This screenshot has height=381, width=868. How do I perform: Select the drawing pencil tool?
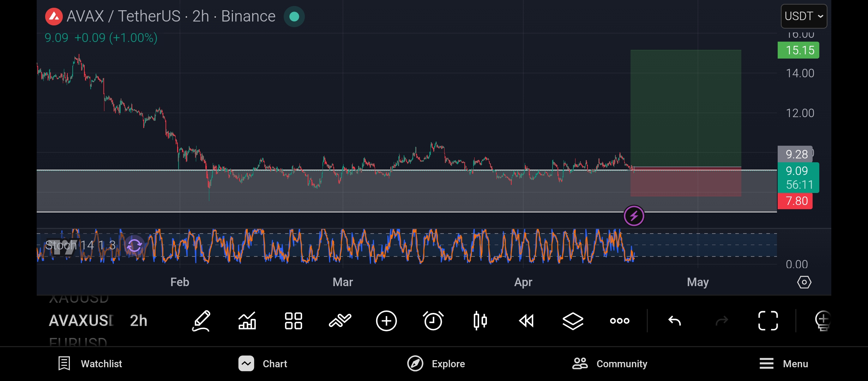(201, 321)
